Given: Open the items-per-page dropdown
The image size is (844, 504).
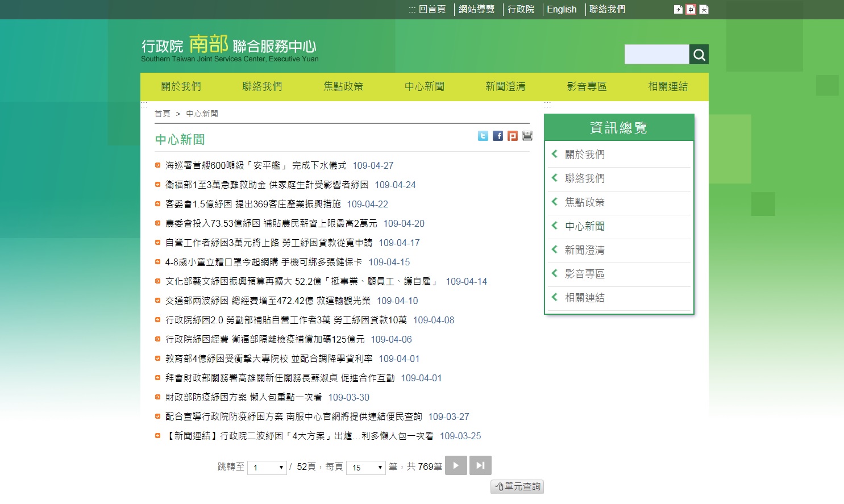Looking at the screenshot, I should point(366,468).
